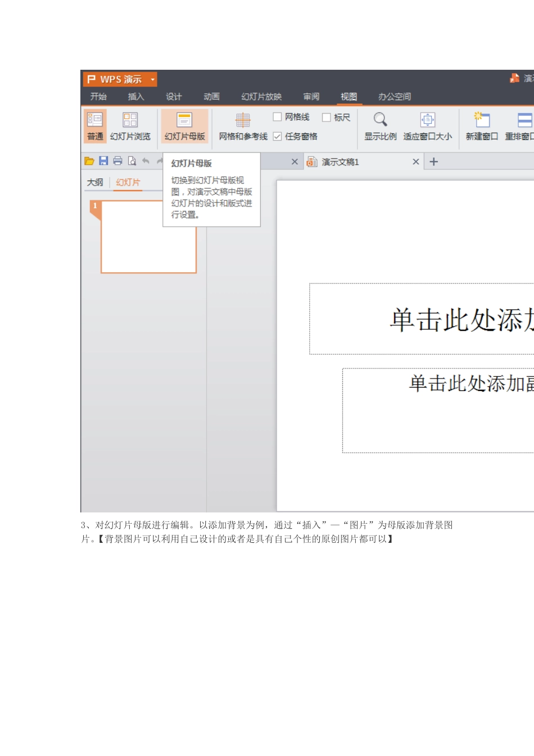Switch to the Outline (大纲) panel tab
The height and width of the screenshot is (756, 534).
pos(95,182)
